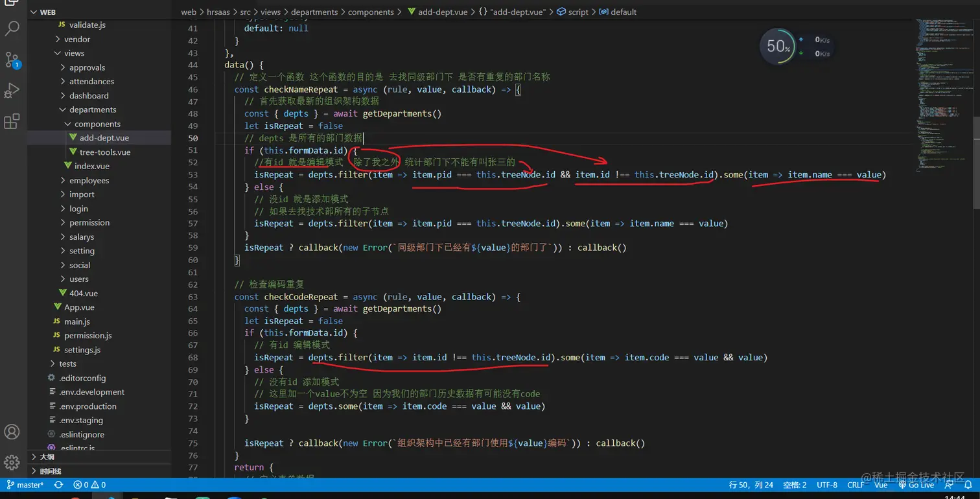Open the Accounts menu icon

[12, 432]
